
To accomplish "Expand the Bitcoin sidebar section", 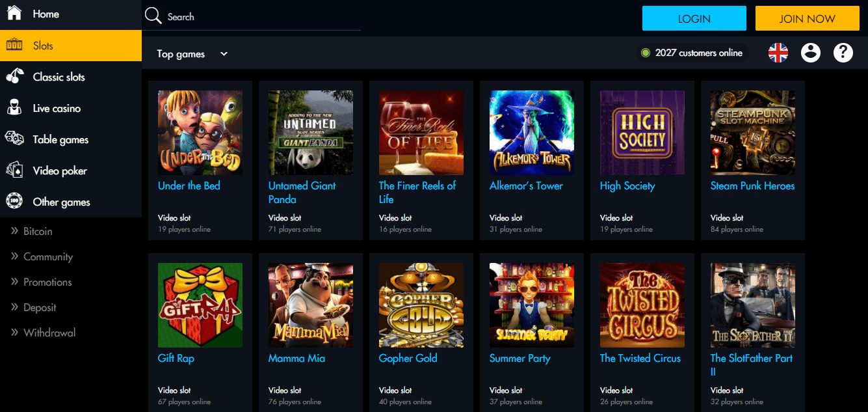I will tap(38, 231).
